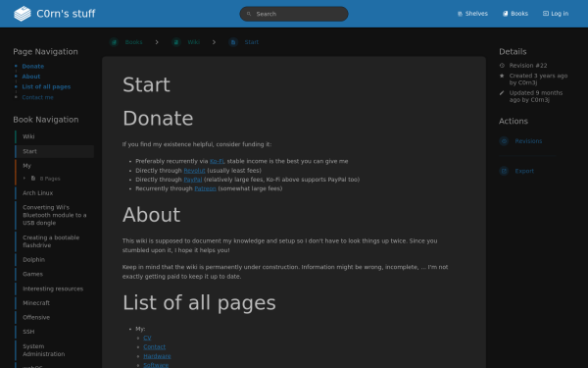
Task: Click the Wiki breadcrumb icon
Action: [x=176, y=42]
